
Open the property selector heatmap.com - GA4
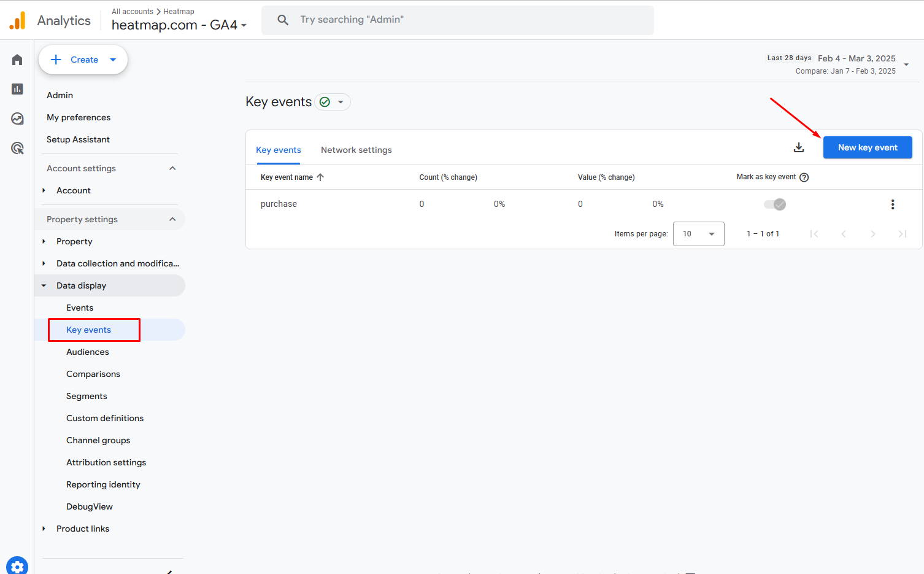point(179,25)
